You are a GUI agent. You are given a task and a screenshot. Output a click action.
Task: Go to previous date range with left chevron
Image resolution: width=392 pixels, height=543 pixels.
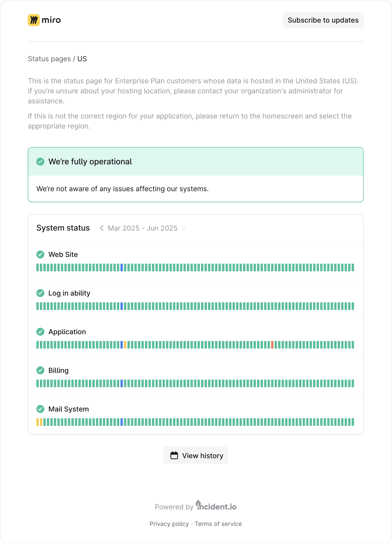tap(102, 228)
